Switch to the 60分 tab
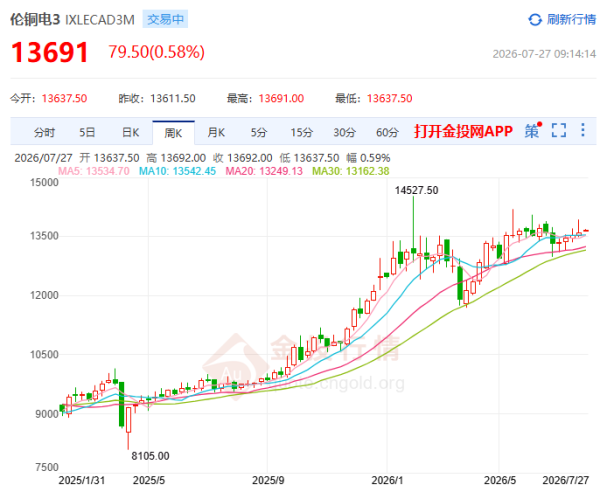The width and height of the screenshot is (600, 485). [387, 132]
